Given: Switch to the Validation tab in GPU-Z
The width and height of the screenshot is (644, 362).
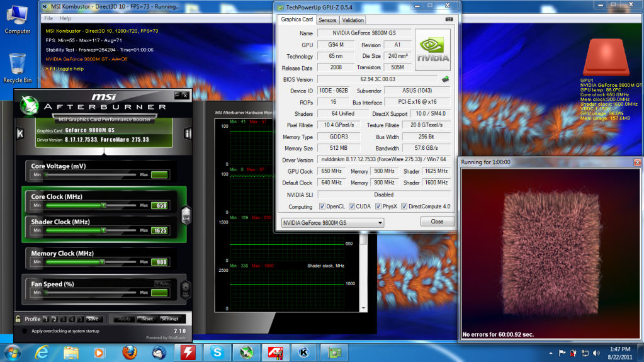Looking at the screenshot, I should pos(353,20).
